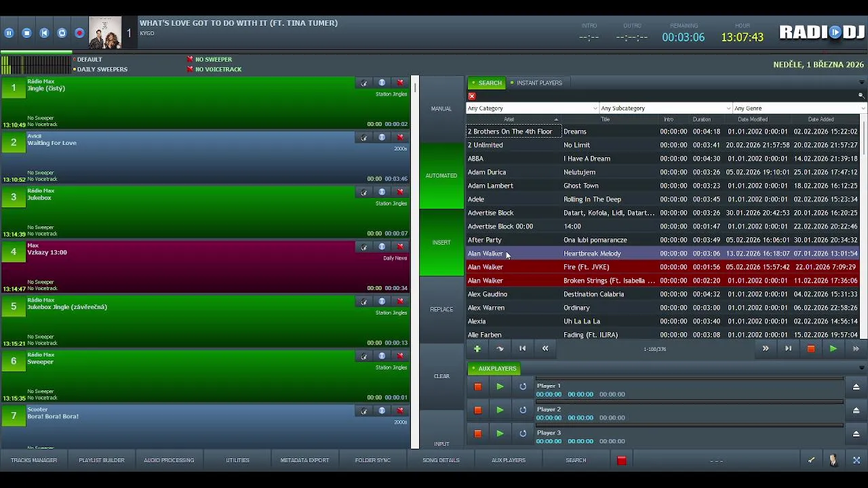868x488 pixels.
Task: Play preview of the selected search track
Action: click(x=833, y=348)
